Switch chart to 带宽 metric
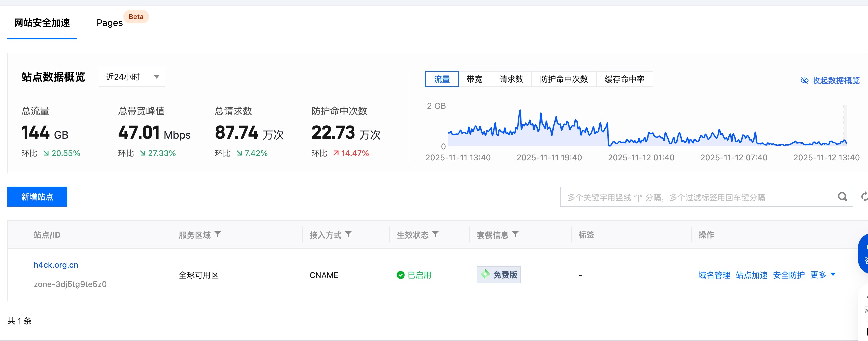Image resolution: width=868 pixels, height=341 pixels. click(x=474, y=79)
